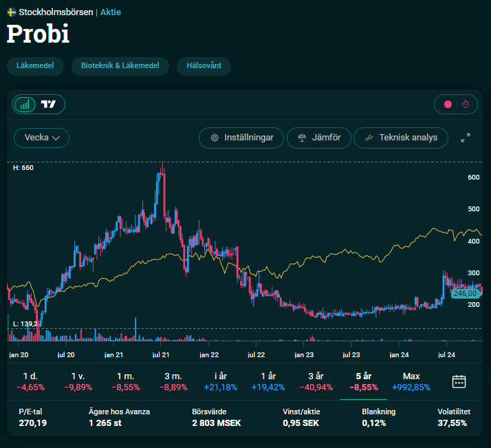This screenshot has height=448, width=491.
Task: Click the Bioteknik & Läkemedel tag
Action: click(x=120, y=66)
